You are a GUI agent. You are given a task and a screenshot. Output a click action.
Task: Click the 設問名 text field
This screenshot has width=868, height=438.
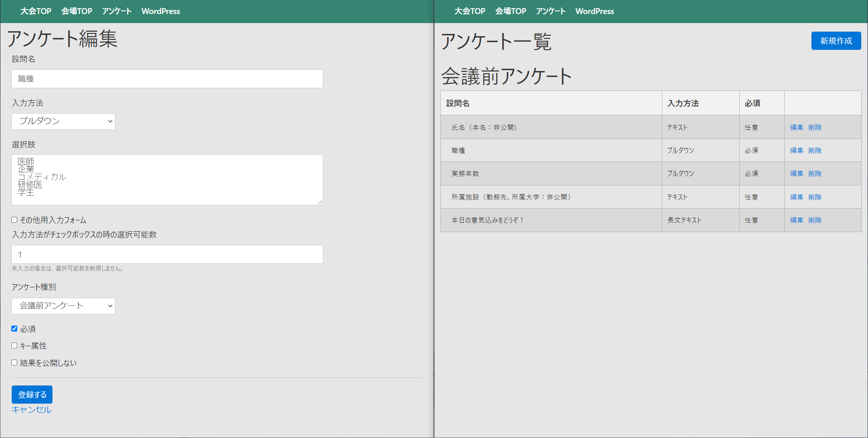click(x=167, y=79)
